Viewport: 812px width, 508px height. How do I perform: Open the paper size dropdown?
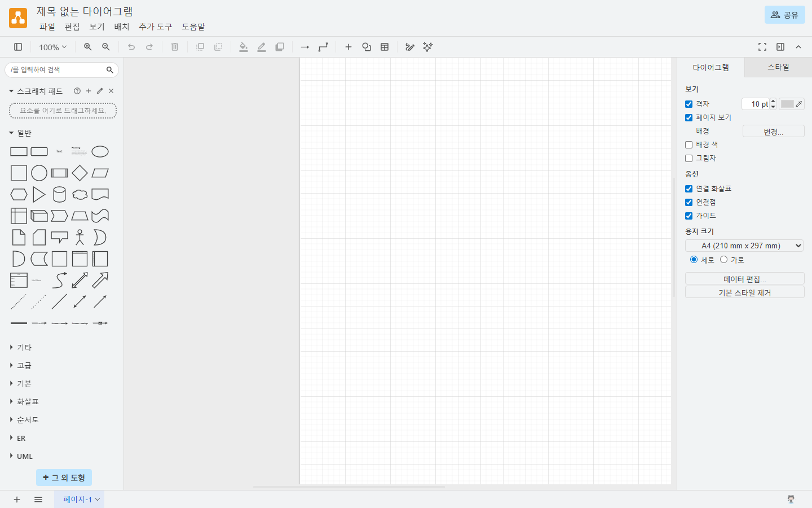tap(744, 246)
